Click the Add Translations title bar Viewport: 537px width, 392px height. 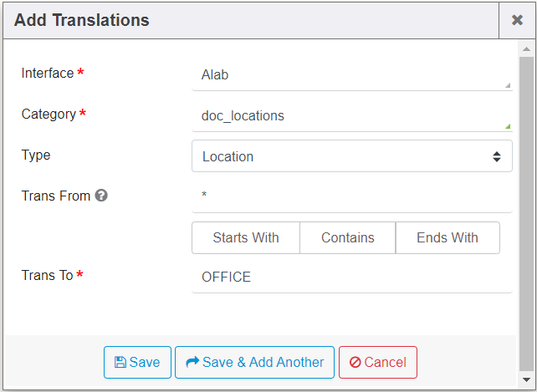251,20
